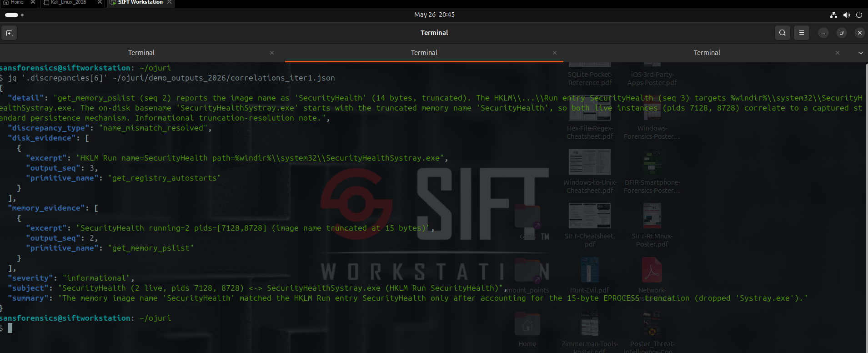Close the rightmost Terminal tab

coord(838,53)
